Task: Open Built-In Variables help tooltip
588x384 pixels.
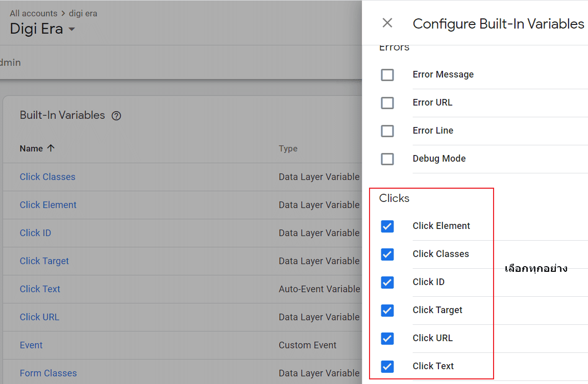Action: click(116, 116)
